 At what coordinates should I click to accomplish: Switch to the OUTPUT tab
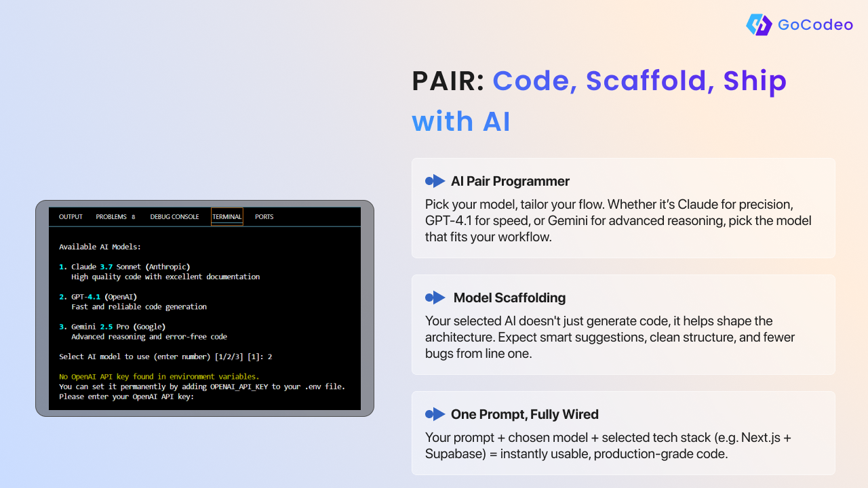(71, 217)
